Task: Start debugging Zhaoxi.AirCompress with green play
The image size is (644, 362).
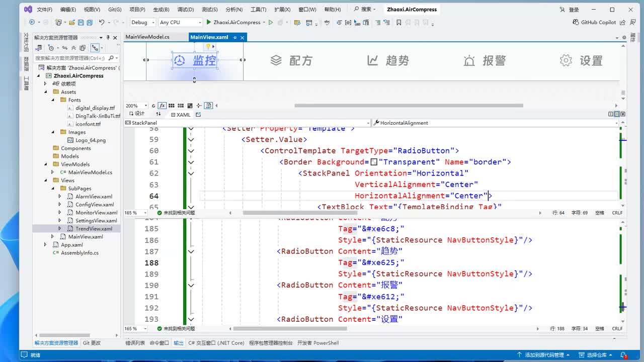Action: tap(209, 22)
